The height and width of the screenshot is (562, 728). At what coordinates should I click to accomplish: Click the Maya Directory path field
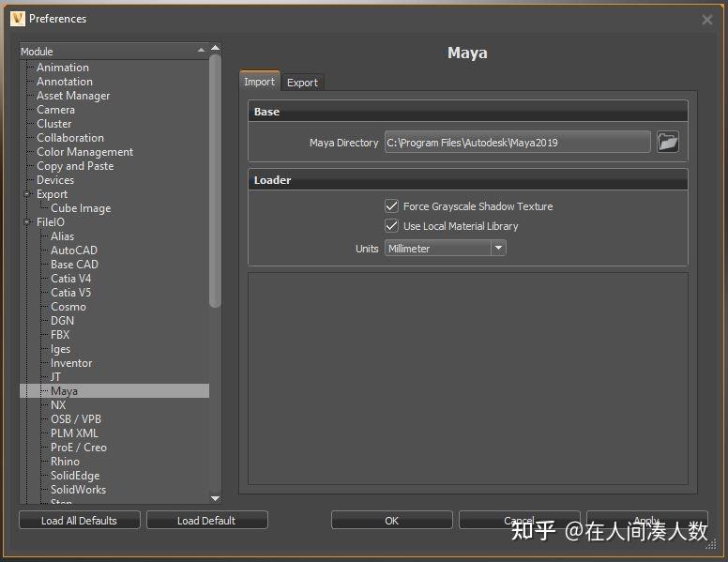point(517,142)
